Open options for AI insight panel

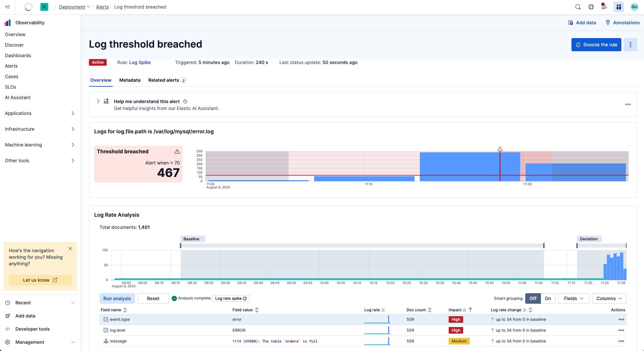pyautogui.click(x=628, y=104)
